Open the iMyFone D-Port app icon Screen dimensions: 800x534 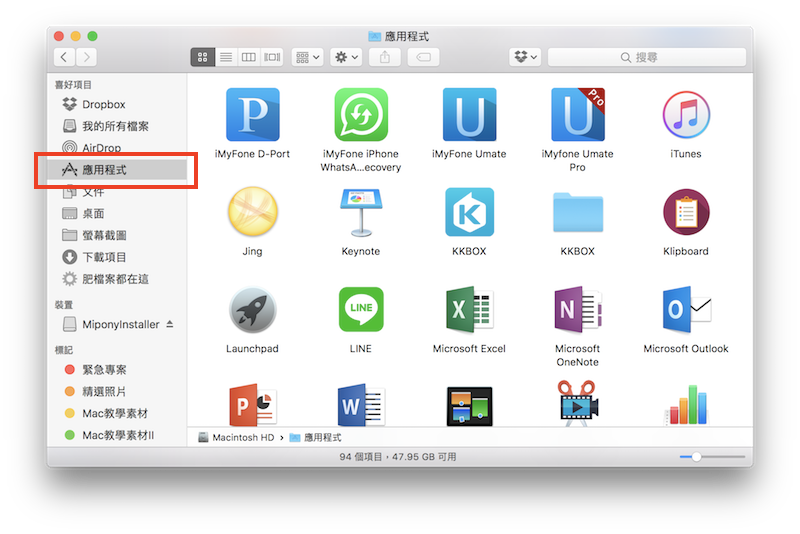(x=253, y=114)
